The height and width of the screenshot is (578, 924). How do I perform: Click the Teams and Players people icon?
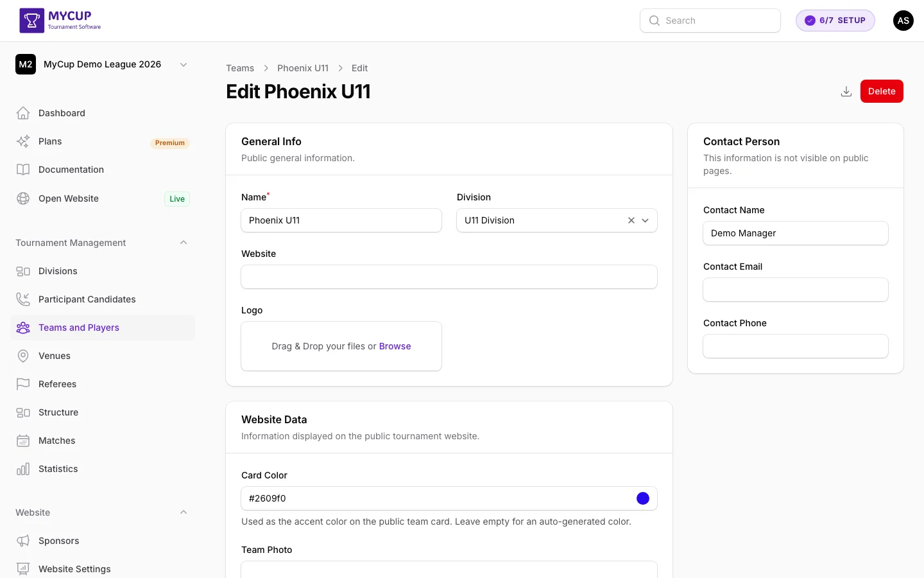coord(23,328)
